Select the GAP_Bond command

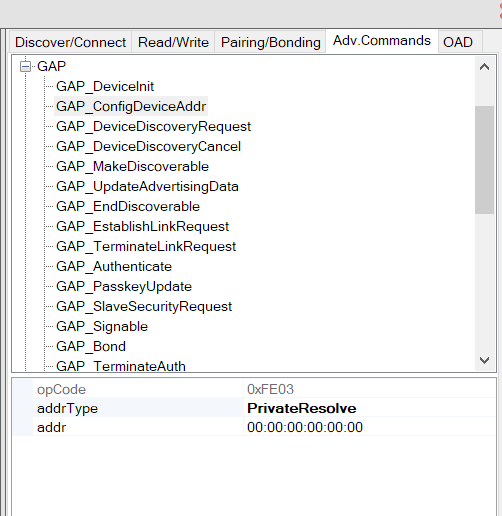point(91,346)
